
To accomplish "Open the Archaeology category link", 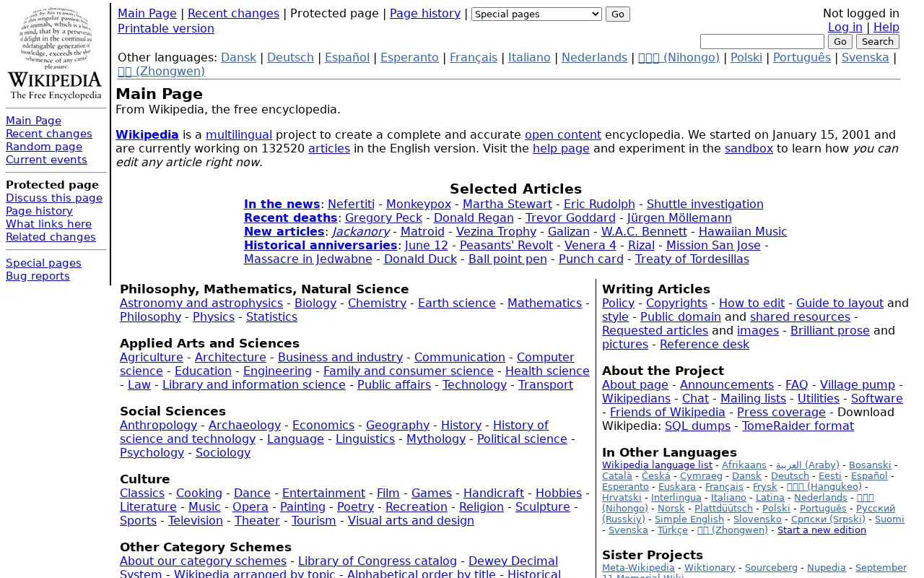I will tap(245, 425).
